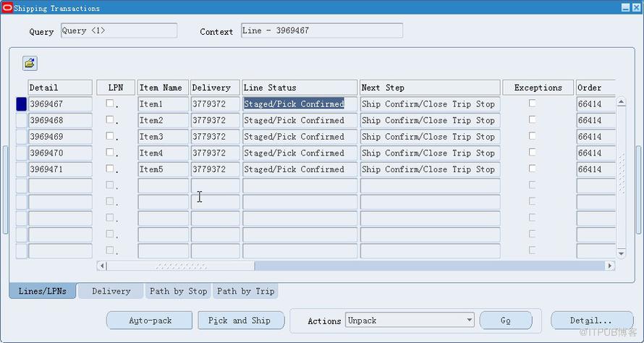Open the Detail... button
Viewport: 644px width, 343px height.
(592, 321)
